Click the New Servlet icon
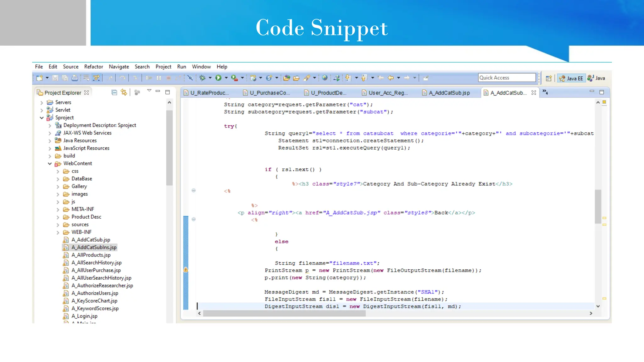This screenshot has width=644, height=362. [x=269, y=78]
